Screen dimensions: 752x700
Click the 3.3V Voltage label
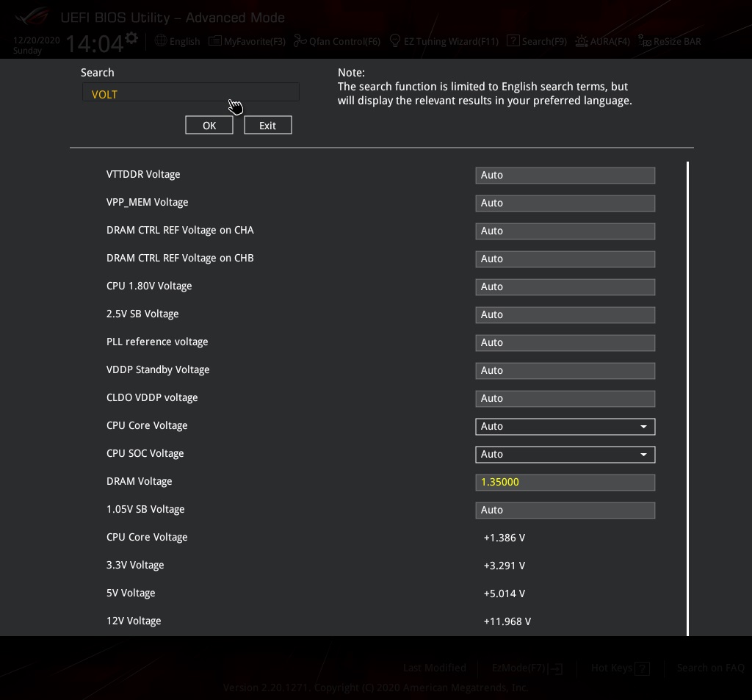135,565
